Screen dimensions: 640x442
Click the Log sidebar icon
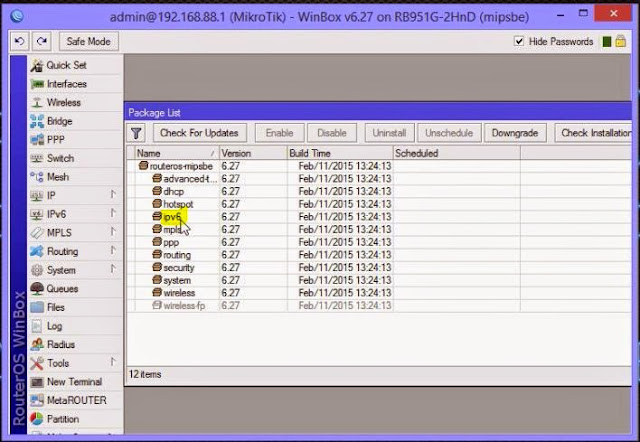click(37, 326)
